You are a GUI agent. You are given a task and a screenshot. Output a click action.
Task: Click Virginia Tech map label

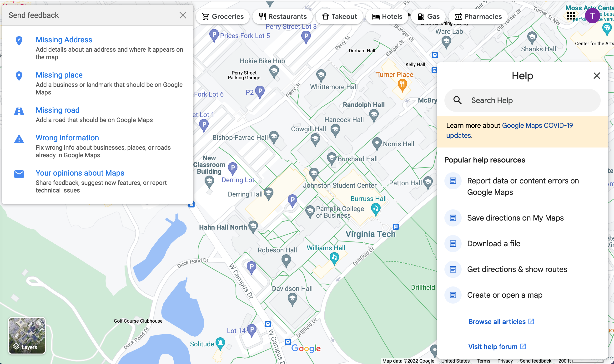tap(370, 234)
